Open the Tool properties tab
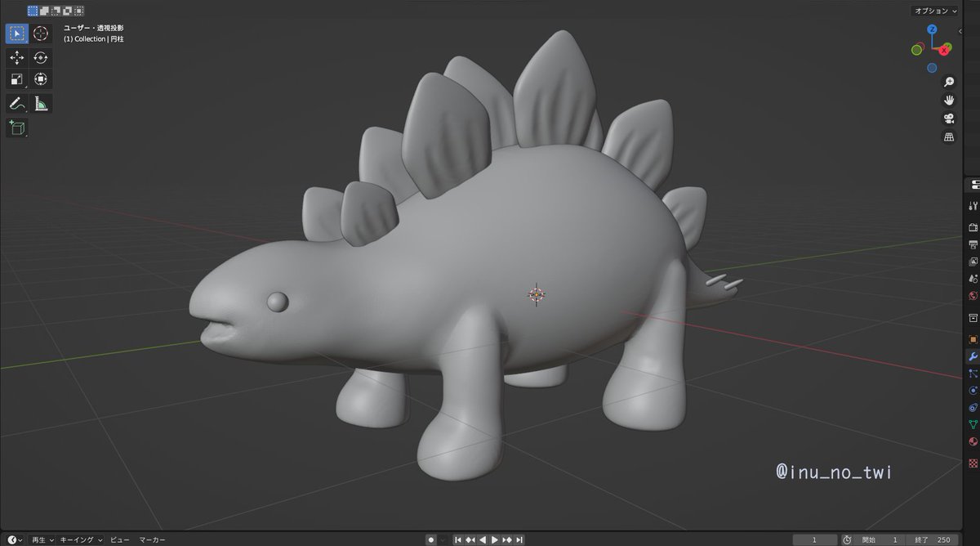The width and height of the screenshot is (980, 546). pyautogui.click(x=973, y=206)
